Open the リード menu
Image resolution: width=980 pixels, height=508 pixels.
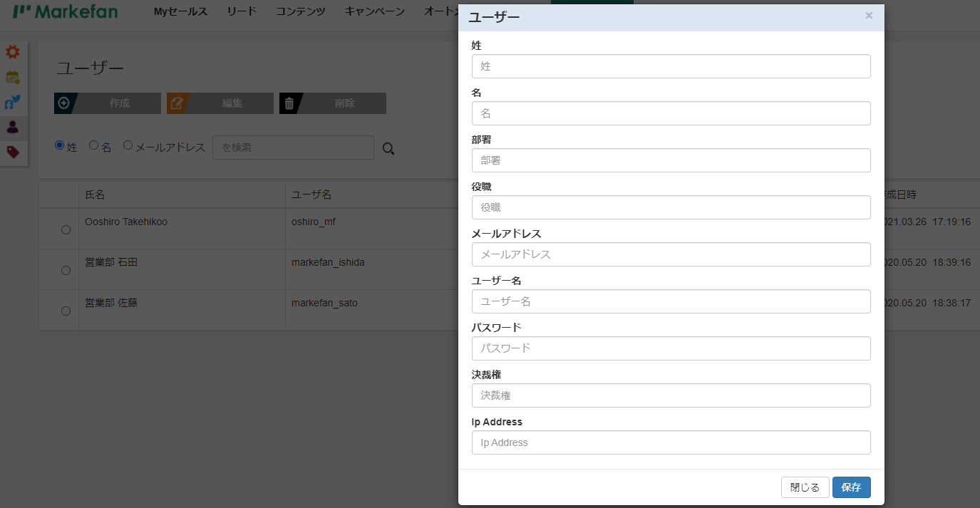point(242,11)
